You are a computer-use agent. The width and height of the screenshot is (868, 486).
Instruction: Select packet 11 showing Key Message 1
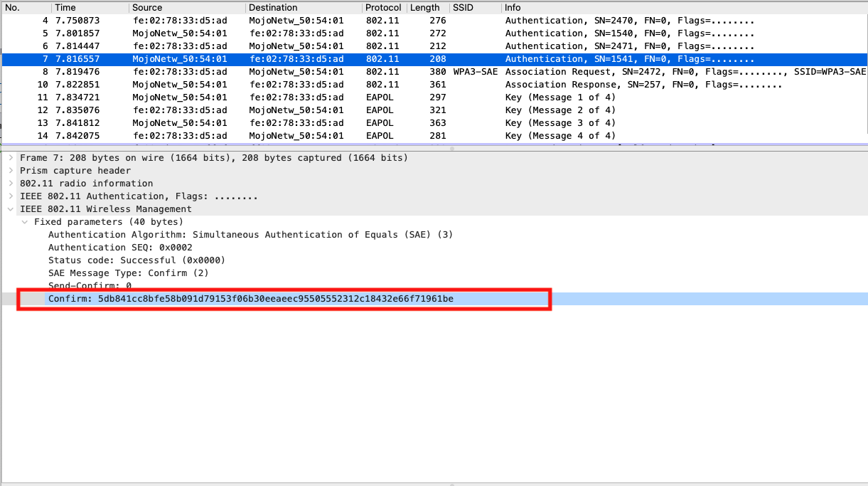tap(284, 97)
